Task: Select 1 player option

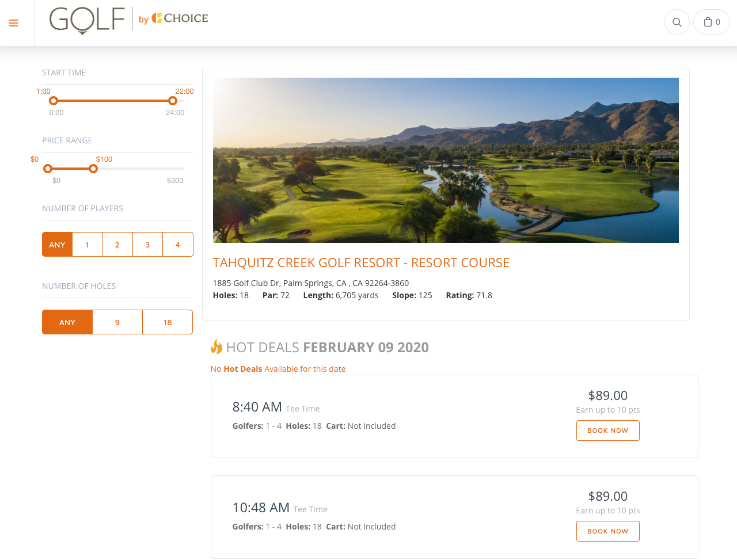Action: pos(88,245)
